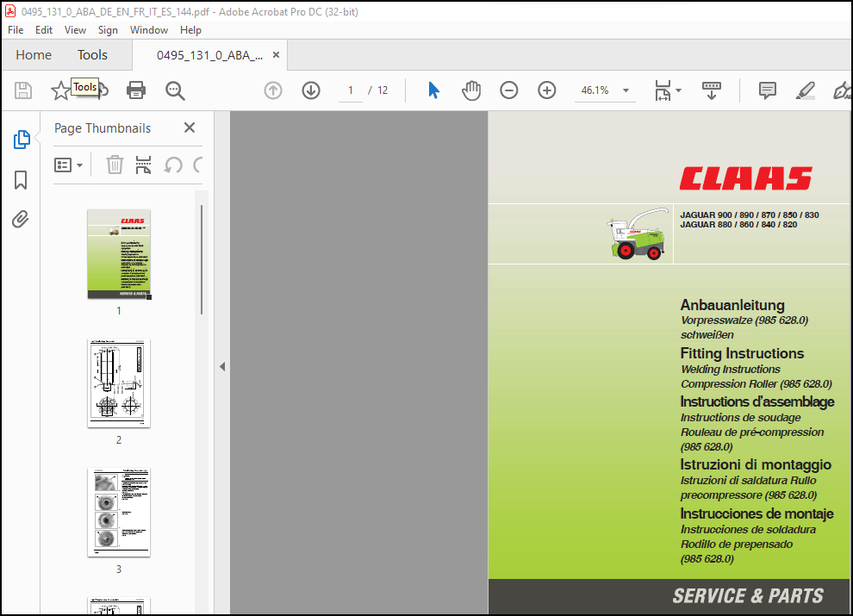Click the "Fitting Instructions" heading

742,353
